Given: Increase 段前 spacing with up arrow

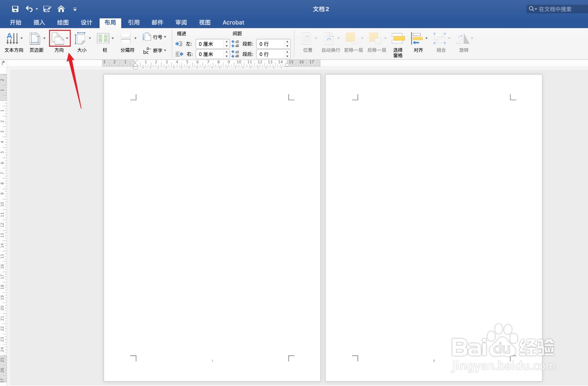Looking at the screenshot, I should 287,42.
